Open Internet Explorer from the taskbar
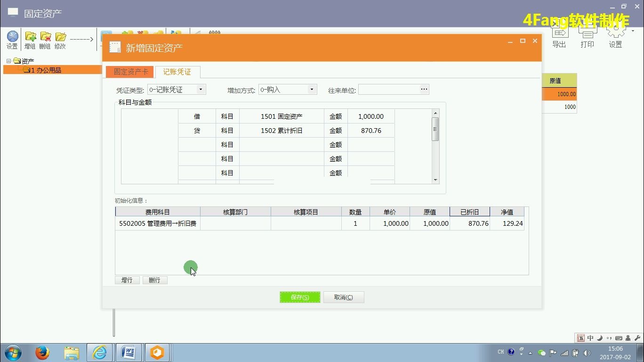 tap(100, 352)
